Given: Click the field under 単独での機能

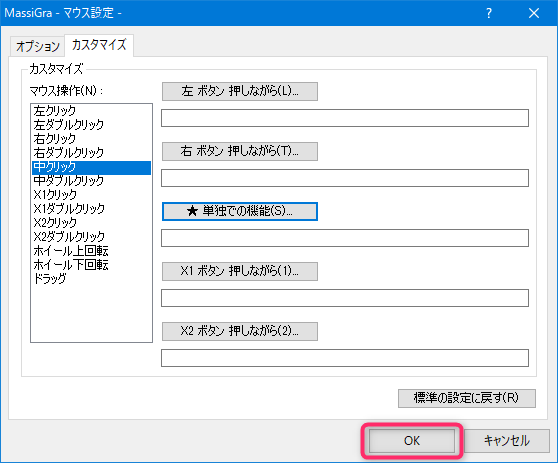Looking at the screenshot, I should [345, 238].
